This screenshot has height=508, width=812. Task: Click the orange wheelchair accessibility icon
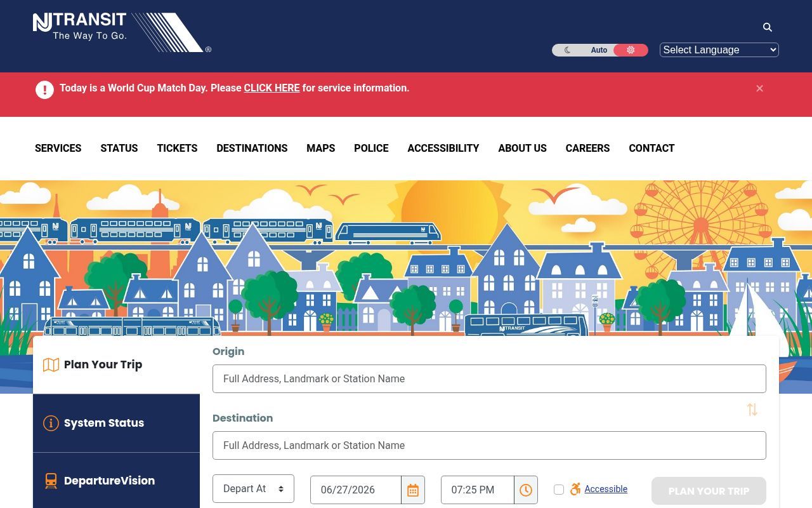click(575, 489)
